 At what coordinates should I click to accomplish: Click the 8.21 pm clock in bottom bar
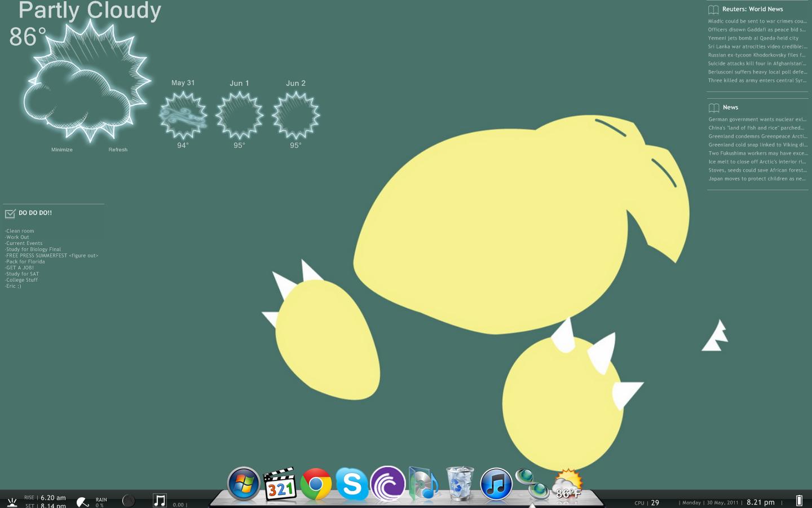pyautogui.click(x=761, y=502)
